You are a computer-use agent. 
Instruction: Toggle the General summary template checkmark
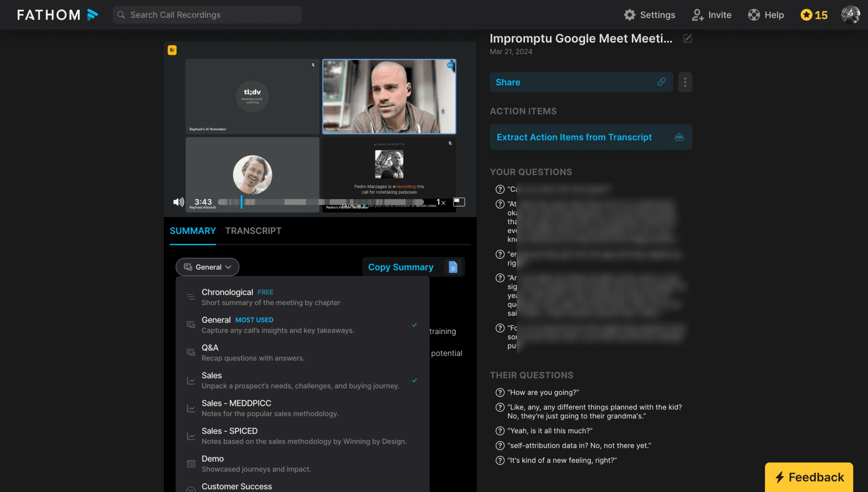414,325
